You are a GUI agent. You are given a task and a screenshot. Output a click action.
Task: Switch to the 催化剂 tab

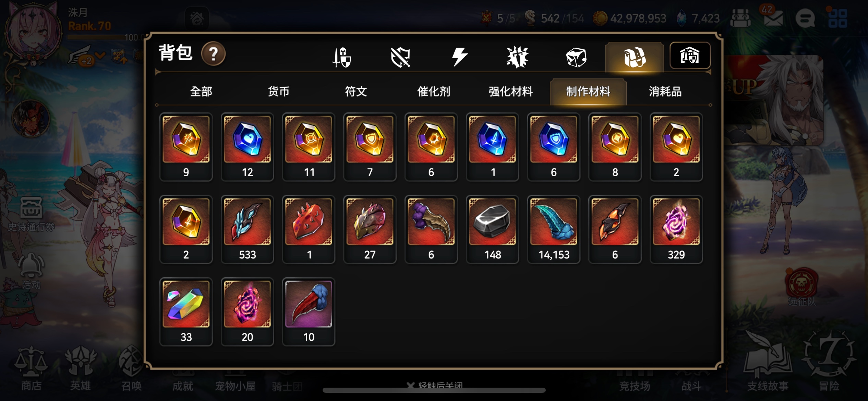click(x=433, y=92)
